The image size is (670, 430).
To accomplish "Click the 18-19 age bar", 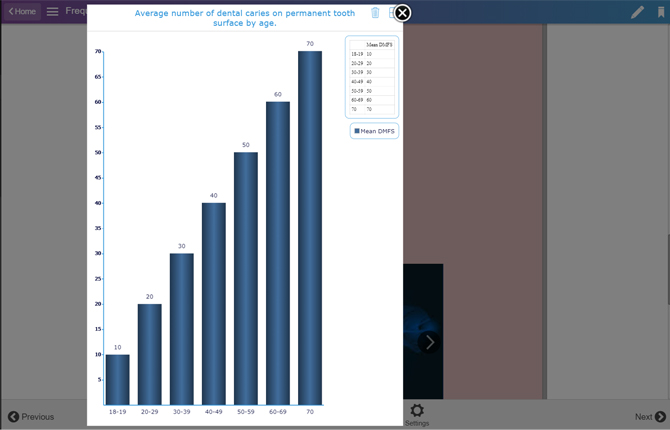I will pos(118,379).
